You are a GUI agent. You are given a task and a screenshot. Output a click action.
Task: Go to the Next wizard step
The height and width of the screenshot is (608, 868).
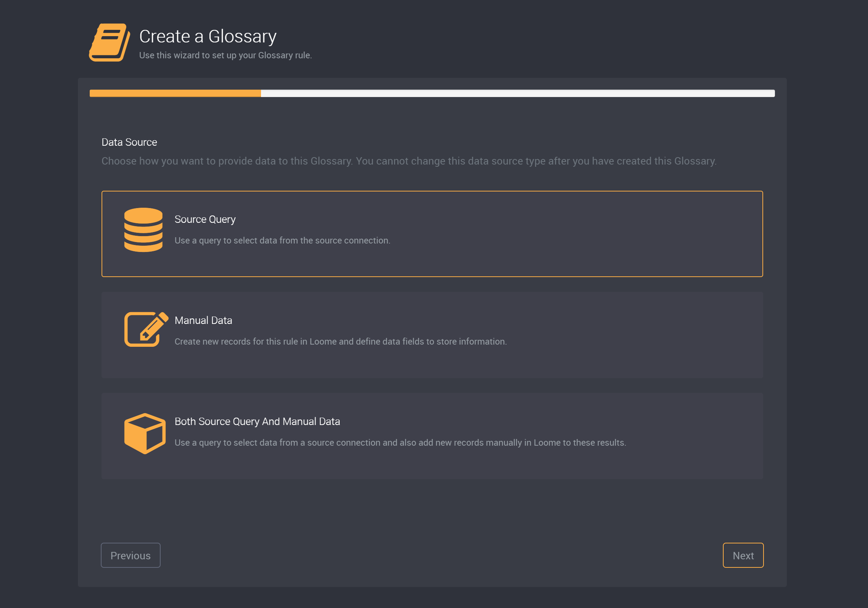pos(743,555)
